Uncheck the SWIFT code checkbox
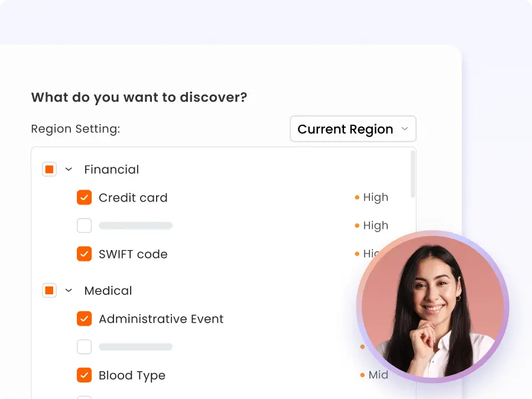The image size is (532, 399). (84, 254)
